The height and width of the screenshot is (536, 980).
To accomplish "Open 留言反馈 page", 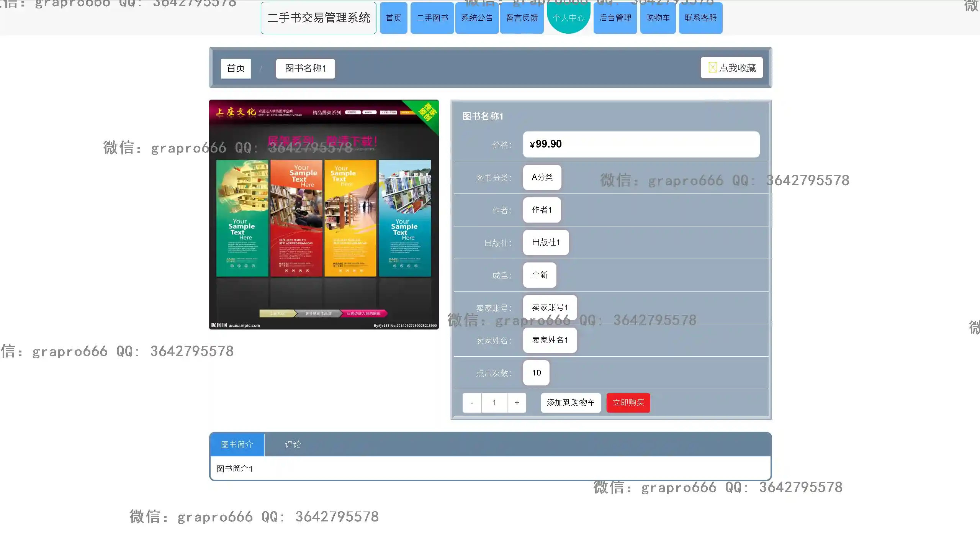I will tap(522, 18).
